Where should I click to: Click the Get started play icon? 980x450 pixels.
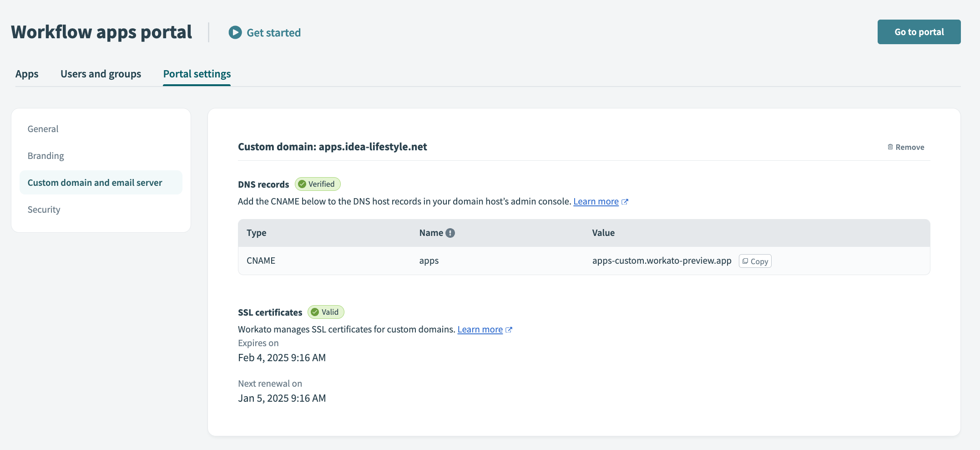point(234,32)
